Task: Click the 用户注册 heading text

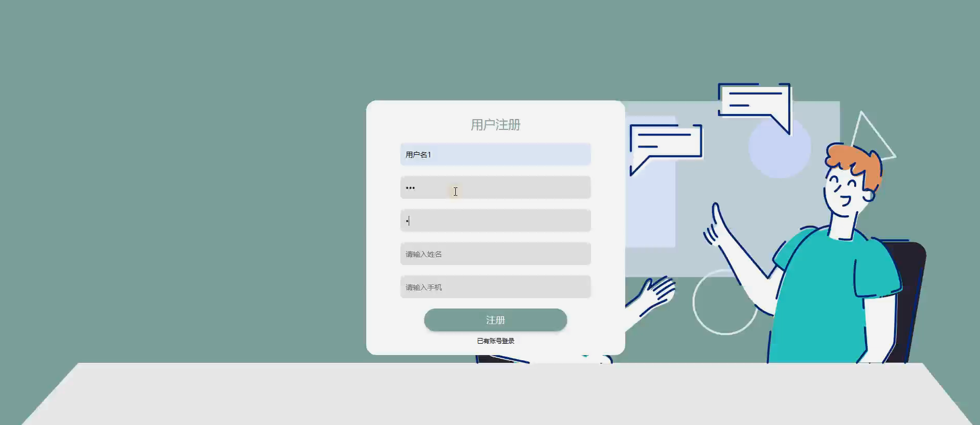Action: (495, 125)
